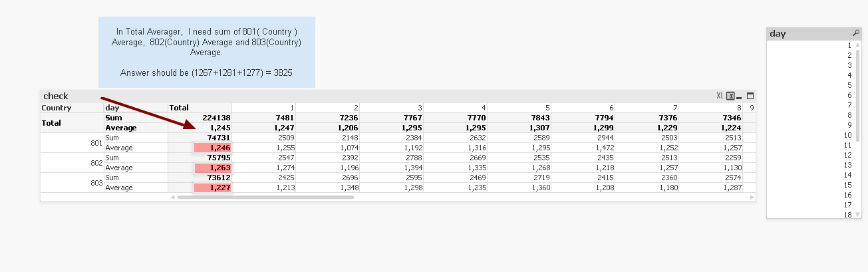The width and height of the screenshot is (868, 272).
Task: Select day 5 in the listbox
Action: click(x=849, y=85)
